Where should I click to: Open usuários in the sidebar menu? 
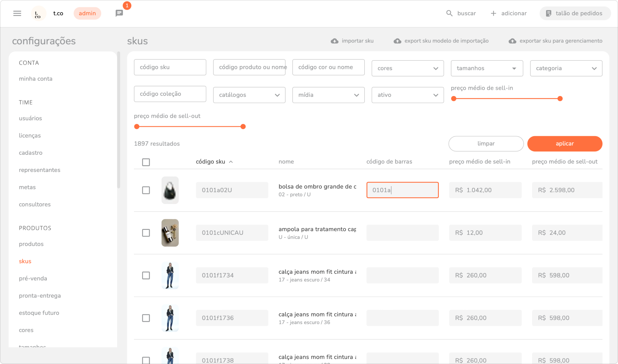pyautogui.click(x=30, y=118)
